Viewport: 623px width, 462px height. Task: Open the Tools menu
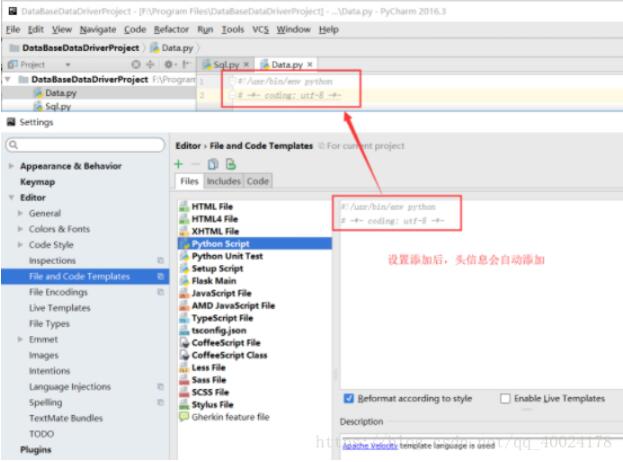[x=233, y=29]
